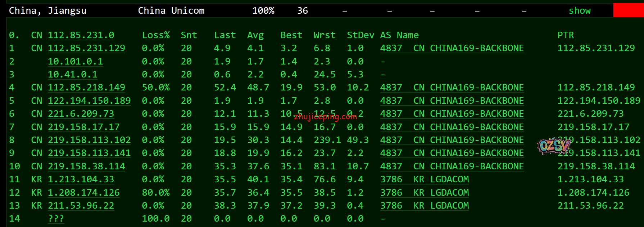Viewport: 644px width, 227px height.
Task: Click the OZSV graffiti logo sticker
Action: 554,146
